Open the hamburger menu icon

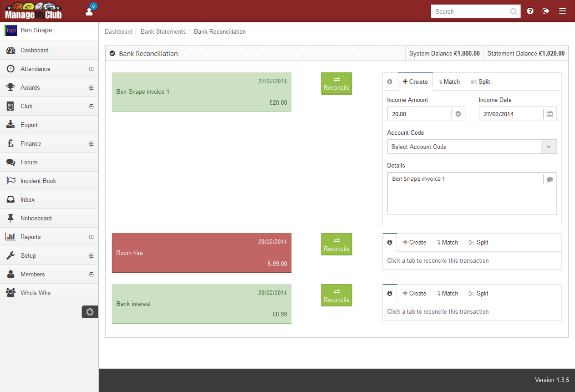click(563, 11)
